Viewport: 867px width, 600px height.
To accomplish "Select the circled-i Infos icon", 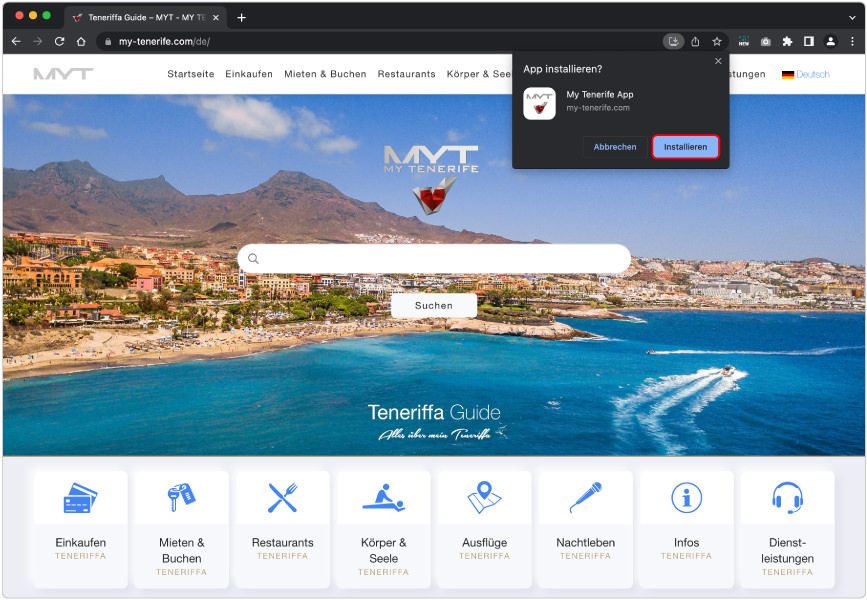I will (x=687, y=499).
